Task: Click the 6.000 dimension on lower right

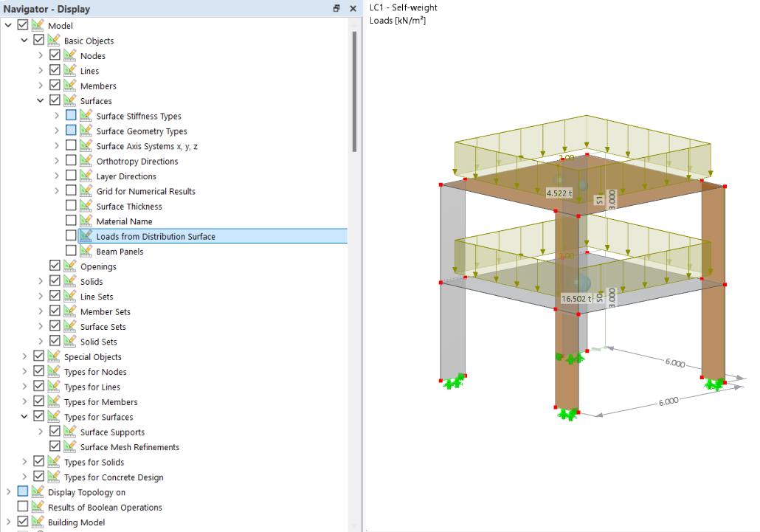Action: click(x=669, y=401)
